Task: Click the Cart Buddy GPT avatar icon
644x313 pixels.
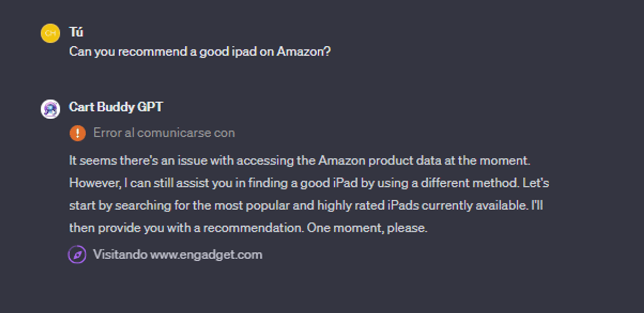Action: tap(50, 109)
